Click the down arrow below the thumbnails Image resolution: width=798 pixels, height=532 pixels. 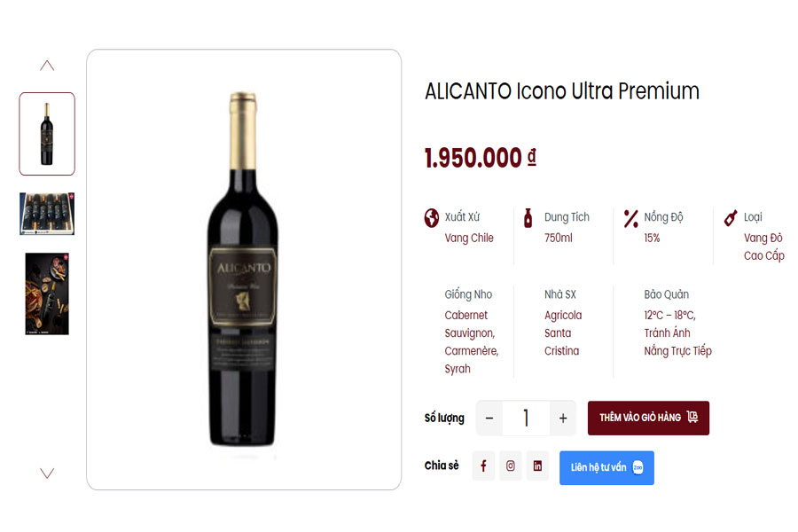pos(46,473)
